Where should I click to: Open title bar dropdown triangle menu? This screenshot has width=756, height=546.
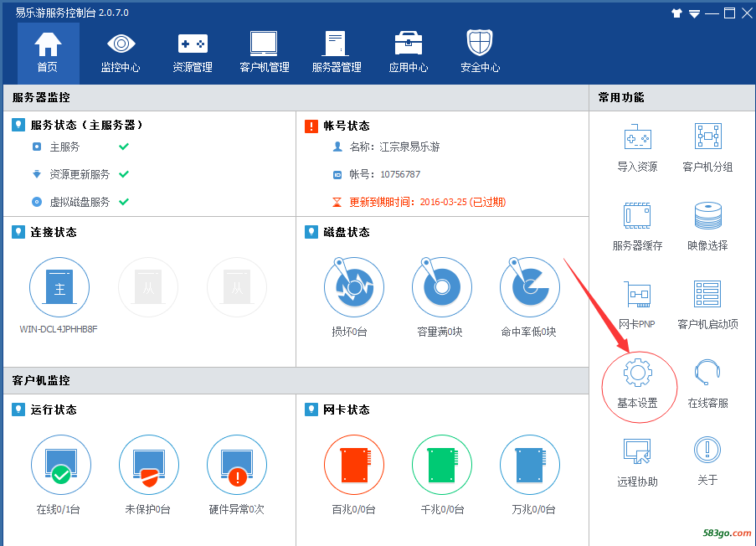point(694,14)
